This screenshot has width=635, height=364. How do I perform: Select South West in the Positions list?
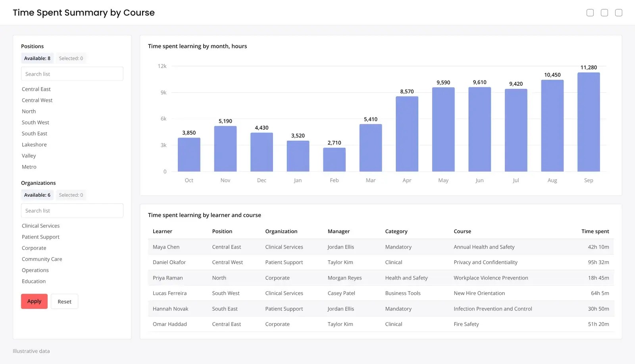[35, 123]
